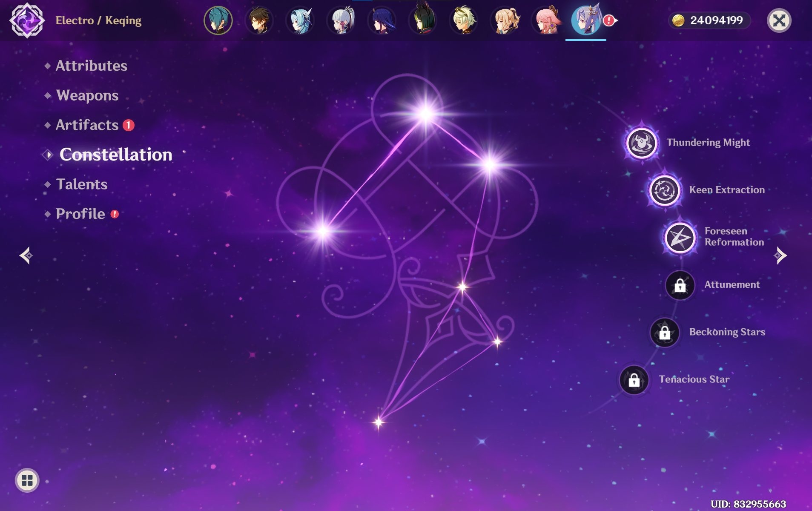Open the Foreseen Reformation constellation node

(x=680, y=237)
